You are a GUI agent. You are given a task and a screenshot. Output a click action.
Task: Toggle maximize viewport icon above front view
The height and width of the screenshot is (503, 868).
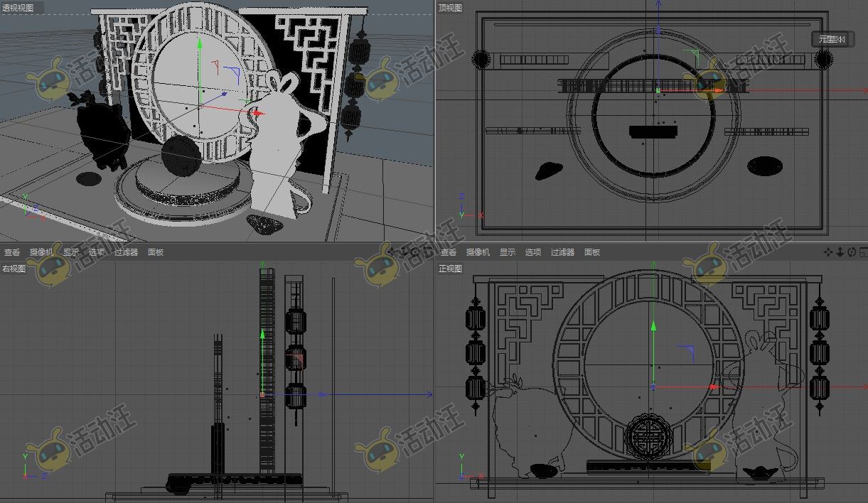click(862, 252)
